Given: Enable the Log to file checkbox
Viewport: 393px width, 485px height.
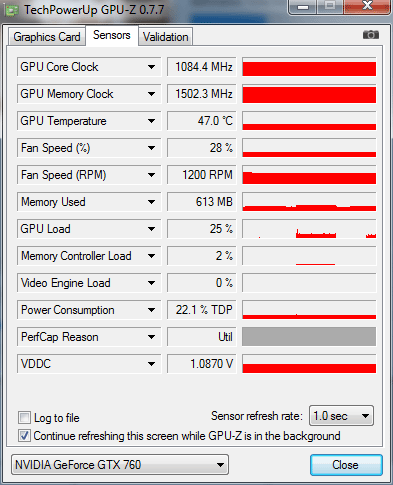Looking at the screenshot, I should tap(24, 417).
